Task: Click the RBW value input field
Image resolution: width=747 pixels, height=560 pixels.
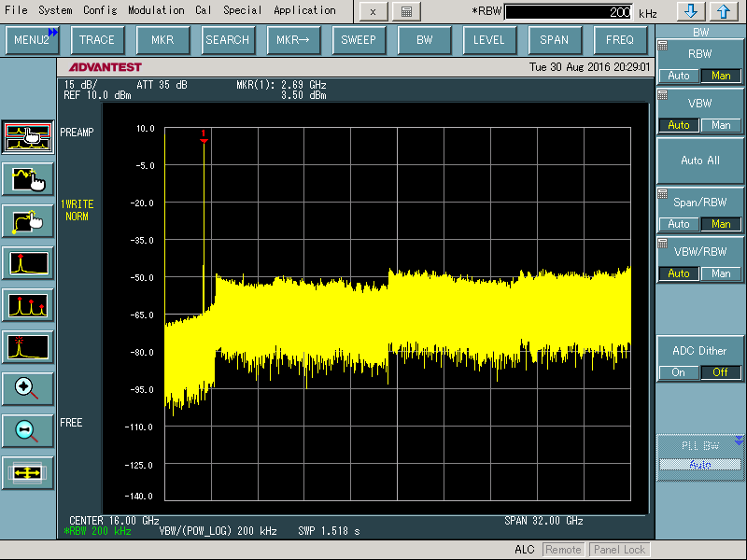Action: 569,12
